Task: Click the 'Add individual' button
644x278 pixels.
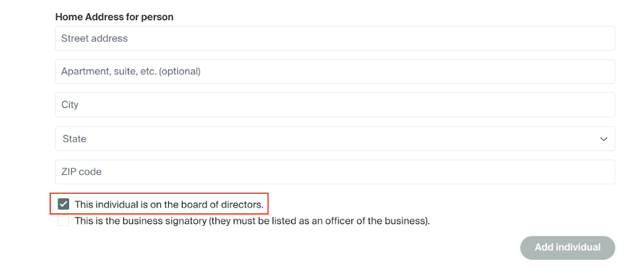Action: point(567,248)
